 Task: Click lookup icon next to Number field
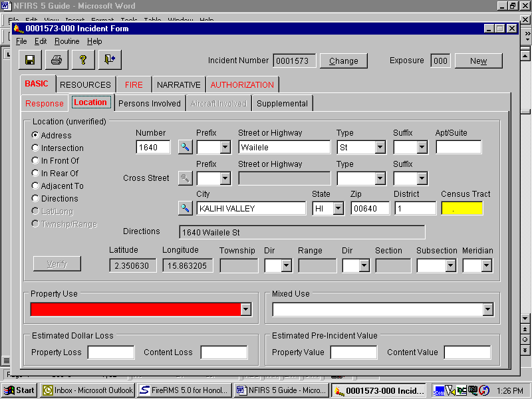tap(186, 147)
